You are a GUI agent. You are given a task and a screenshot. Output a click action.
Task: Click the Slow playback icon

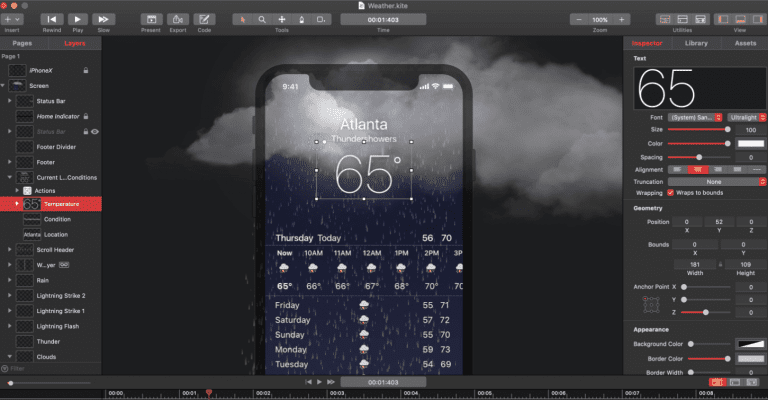coord(103,19)
